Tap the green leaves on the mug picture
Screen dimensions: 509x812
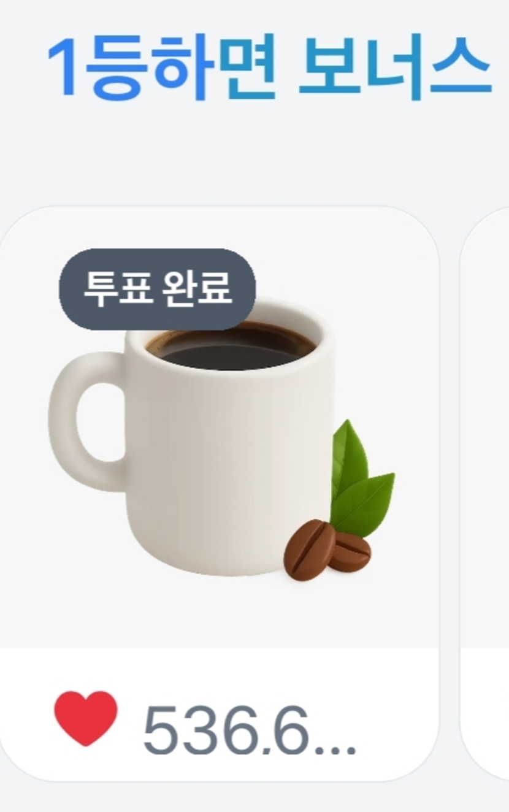pos(361,480)
